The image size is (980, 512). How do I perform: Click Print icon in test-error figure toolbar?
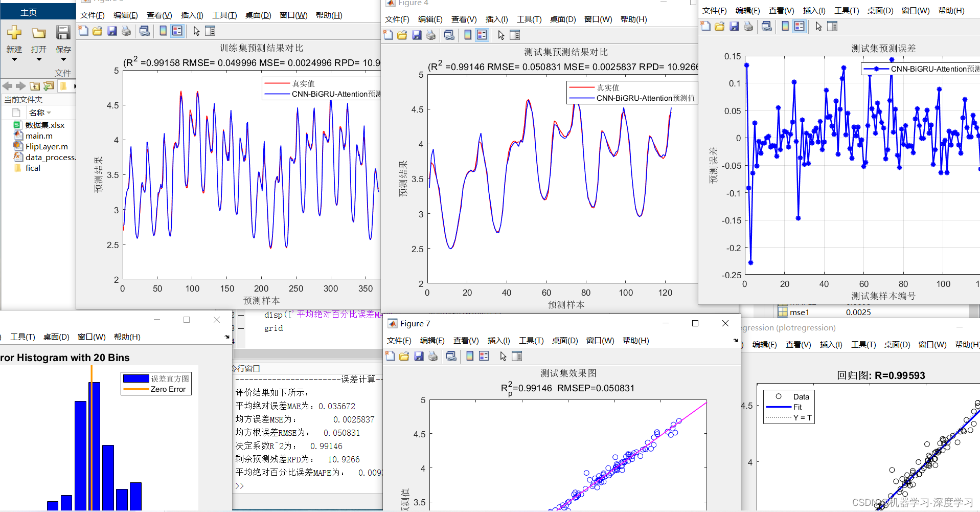[748, 26]
